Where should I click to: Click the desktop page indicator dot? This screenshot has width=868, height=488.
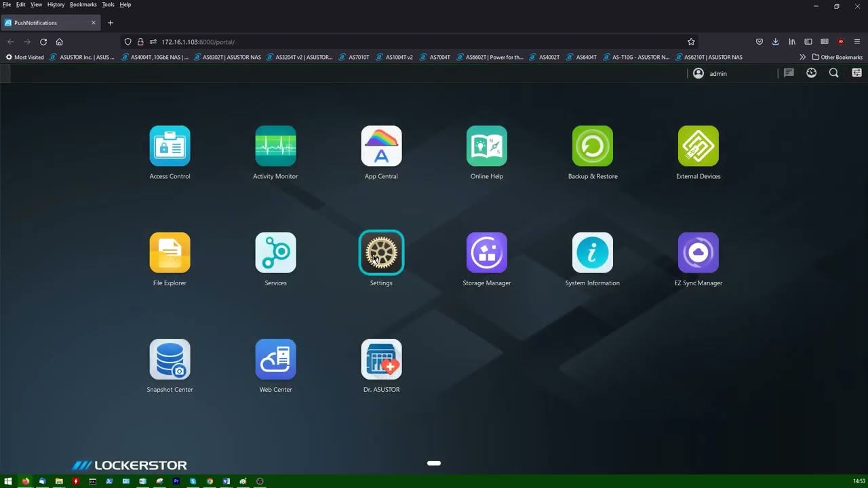[434, 463]
